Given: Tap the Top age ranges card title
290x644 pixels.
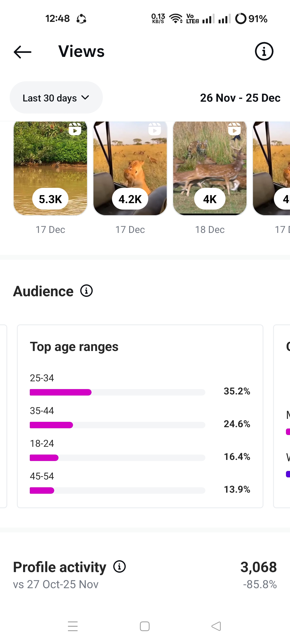Looking at the screenshot, I should point(74,347).
